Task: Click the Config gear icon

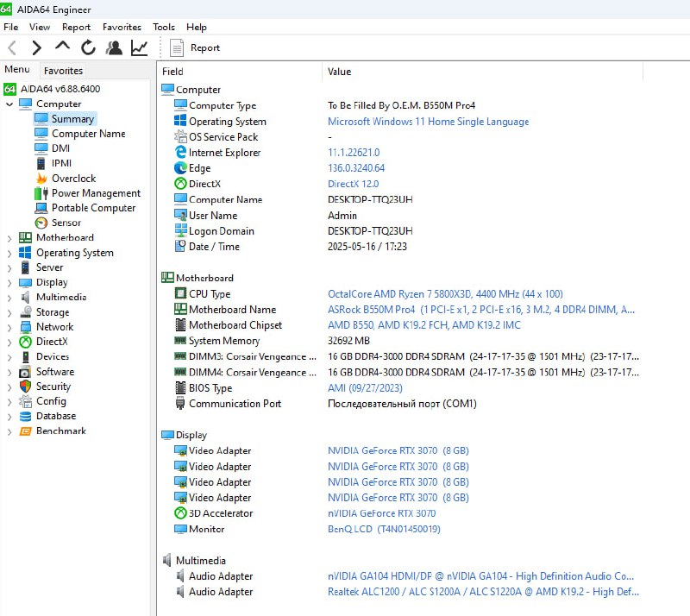Action: point(26,401)
